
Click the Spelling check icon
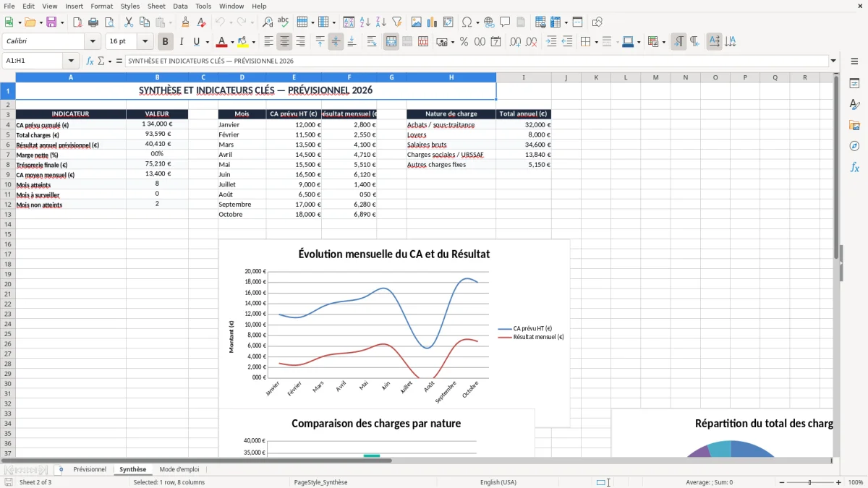tap(284, 22)
